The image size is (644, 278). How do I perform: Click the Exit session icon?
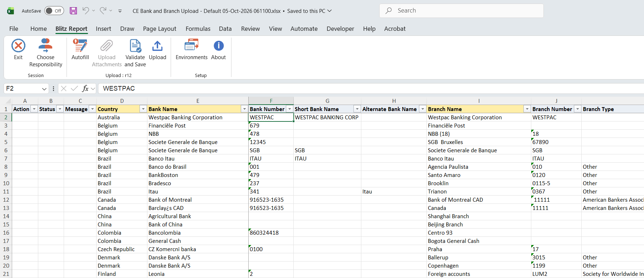(x=18, y=46)
